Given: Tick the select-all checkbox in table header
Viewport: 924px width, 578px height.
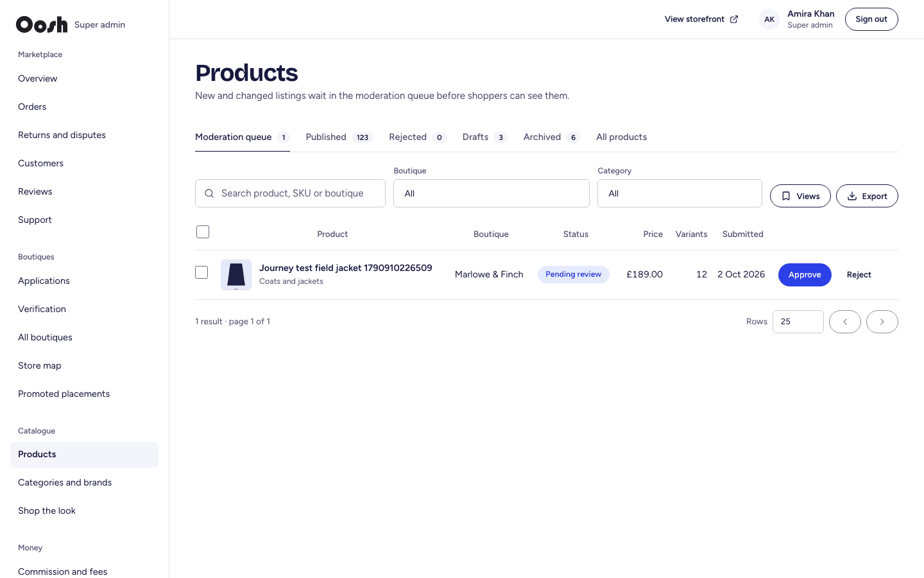Looking at the screenshot, I should point(203,232).
